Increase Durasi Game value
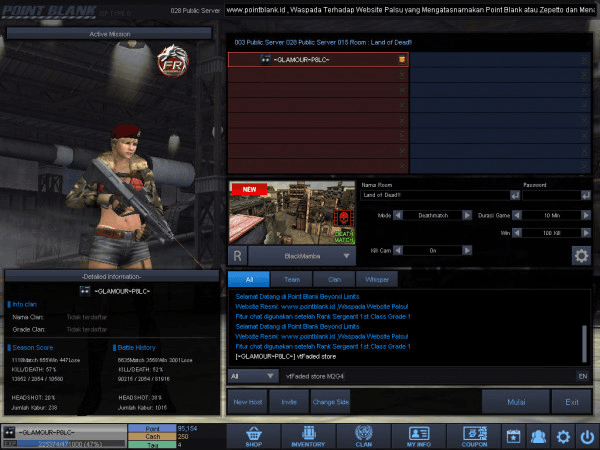Image resolution: width=600 pixels, height=450 pixels. [x=586, y=215]
